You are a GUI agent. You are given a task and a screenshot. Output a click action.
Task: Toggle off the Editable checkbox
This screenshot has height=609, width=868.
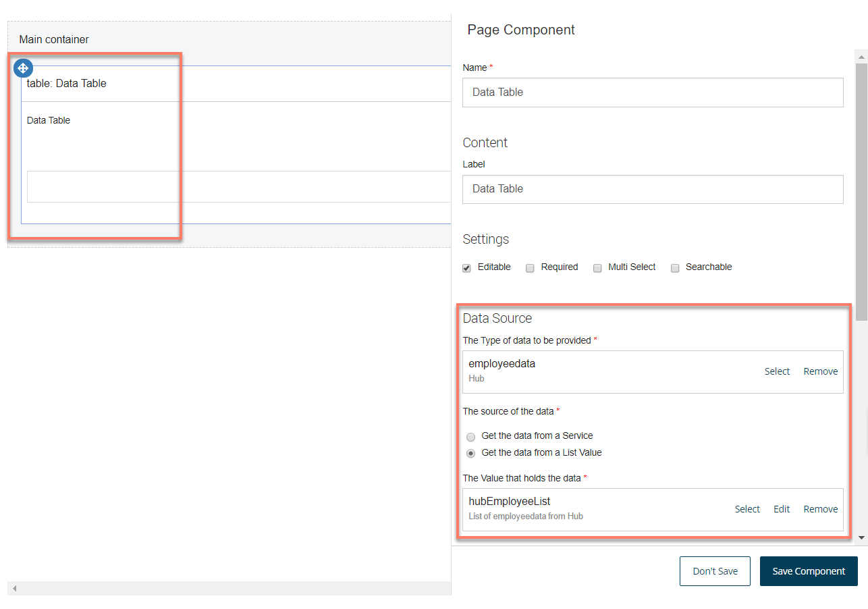[466, 268]
